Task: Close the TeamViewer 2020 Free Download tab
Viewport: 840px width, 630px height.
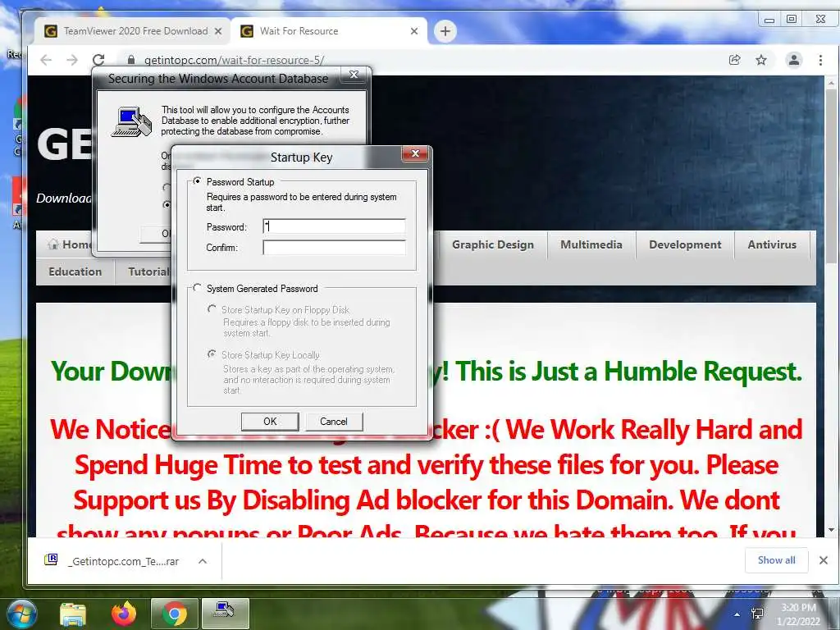Action: click(218, 31)
